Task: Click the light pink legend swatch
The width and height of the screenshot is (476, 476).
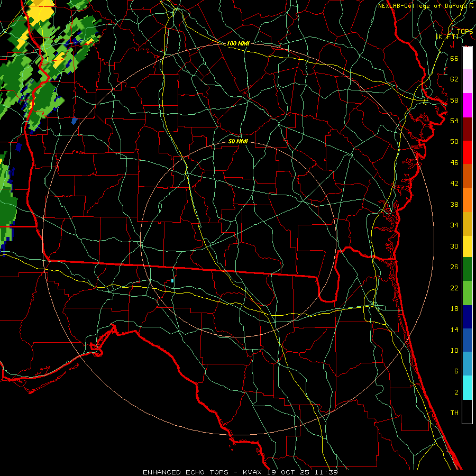Action: click(x=467, y=81)
